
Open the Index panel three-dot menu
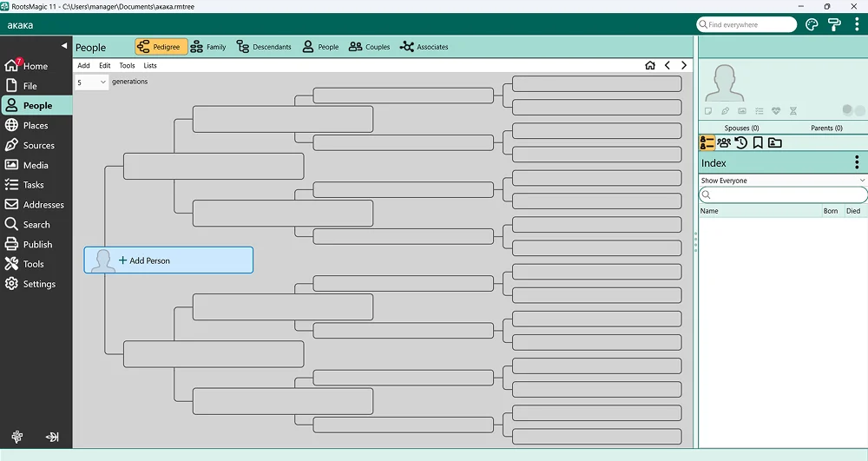[857, 162]
